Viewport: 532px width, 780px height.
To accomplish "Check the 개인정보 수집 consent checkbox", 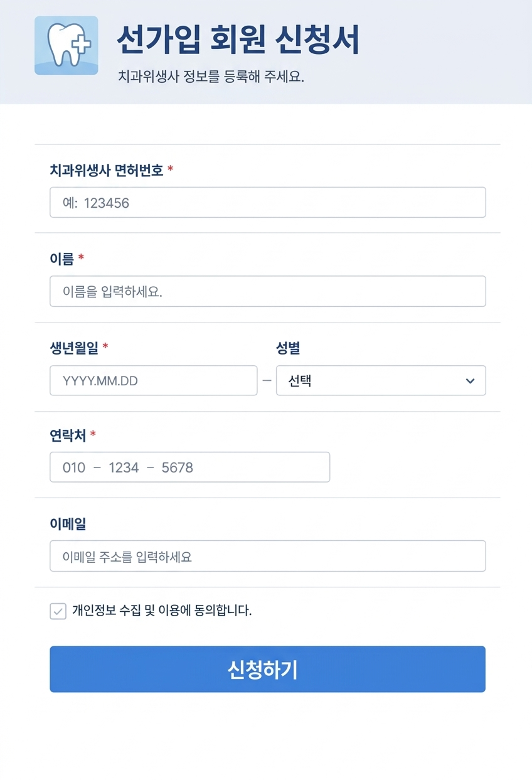I will click(x=58, y=611).
